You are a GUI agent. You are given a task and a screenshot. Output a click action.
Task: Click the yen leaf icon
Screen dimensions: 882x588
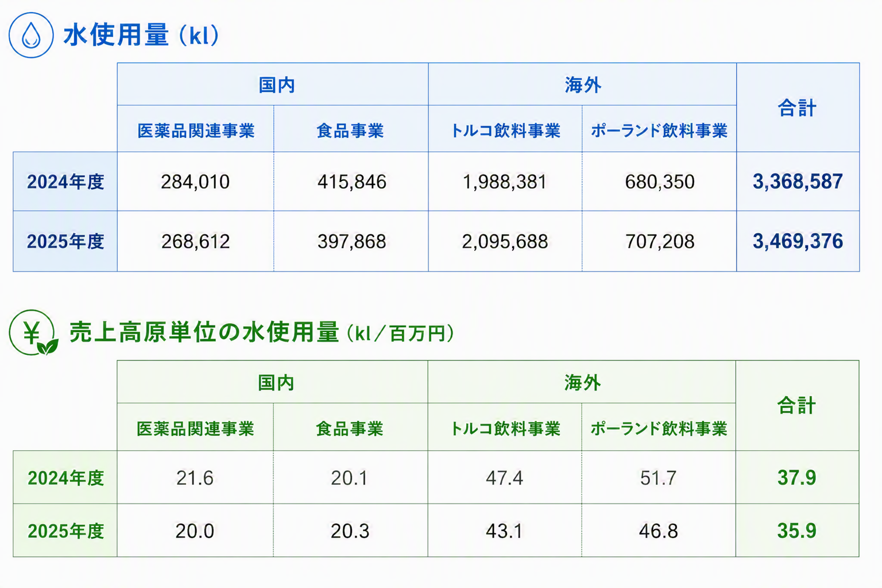click(33, 332)
